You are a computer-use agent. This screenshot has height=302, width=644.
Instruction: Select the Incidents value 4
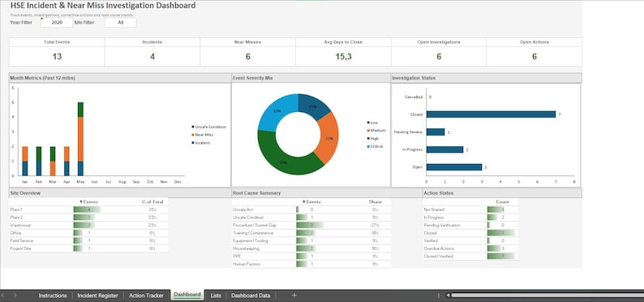tap(152, 56)
